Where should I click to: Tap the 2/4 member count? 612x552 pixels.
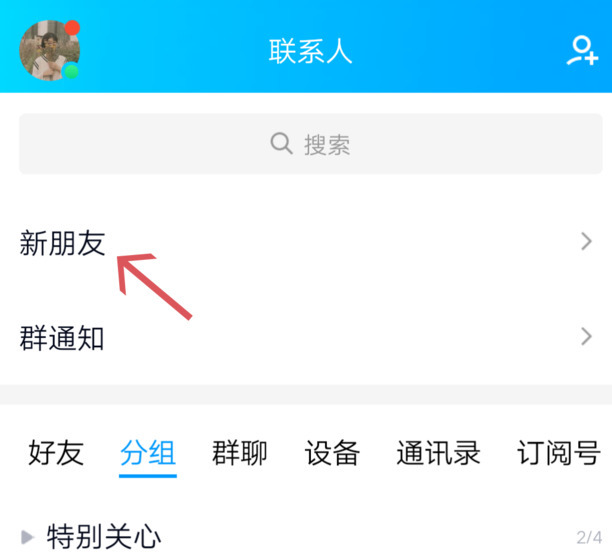click(x=589, y=538)
